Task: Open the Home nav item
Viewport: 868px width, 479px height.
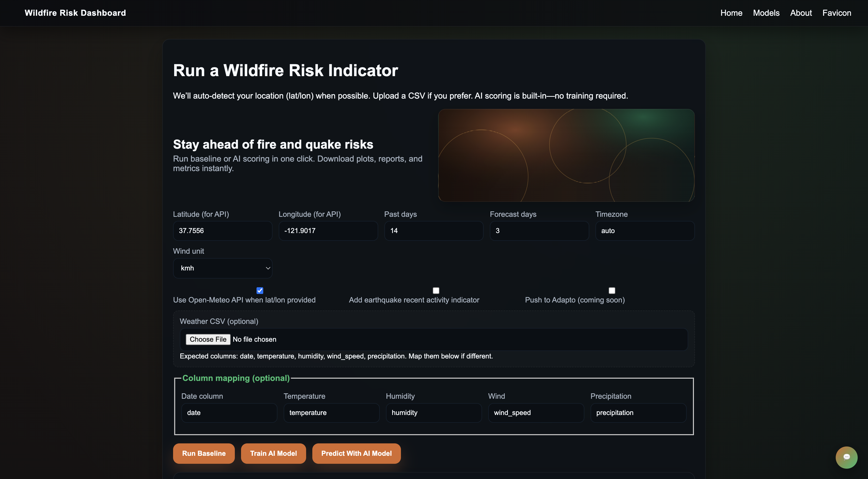Action: (731, 13)
